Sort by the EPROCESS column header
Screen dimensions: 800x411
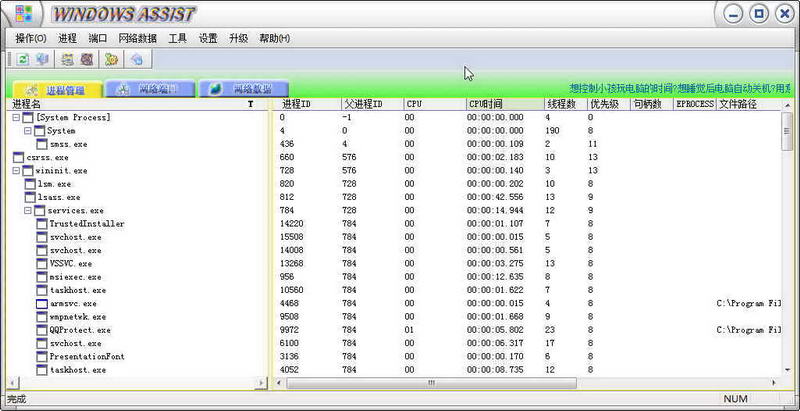click(x=695, y=104)
